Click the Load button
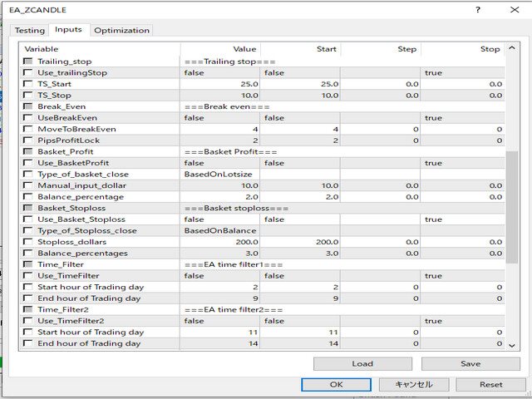This screenshot has height=399, width=532. [362, 363]
